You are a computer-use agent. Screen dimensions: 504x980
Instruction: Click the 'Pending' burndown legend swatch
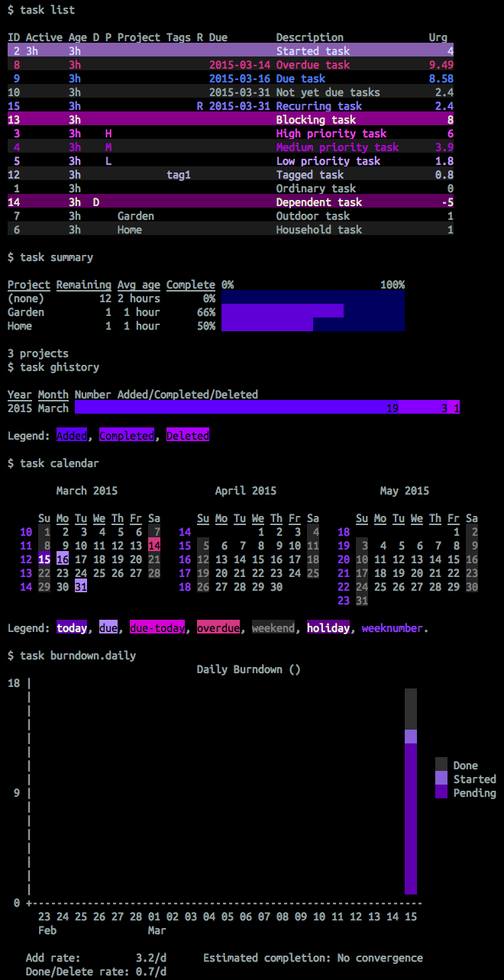441,792
